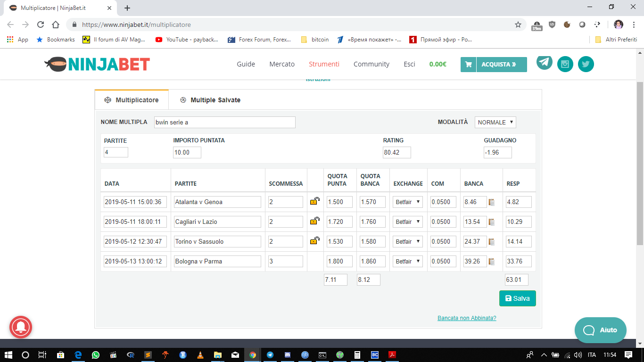
Task: Click quota punta for Atalanta v Genoa
Action: [x=339, y=202]
